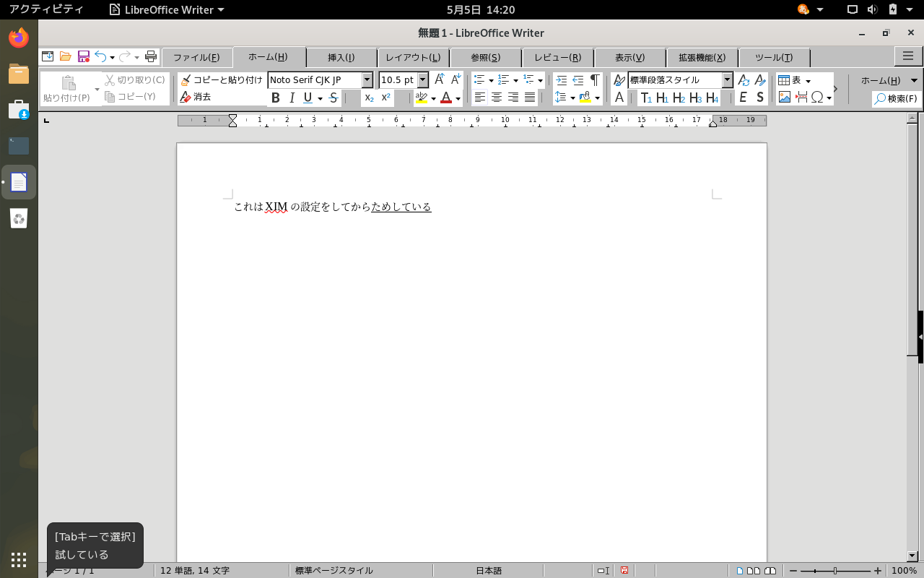Open the font name dropdown list
This screenshot has height=578, width=924.
click(x=367, y=80)
